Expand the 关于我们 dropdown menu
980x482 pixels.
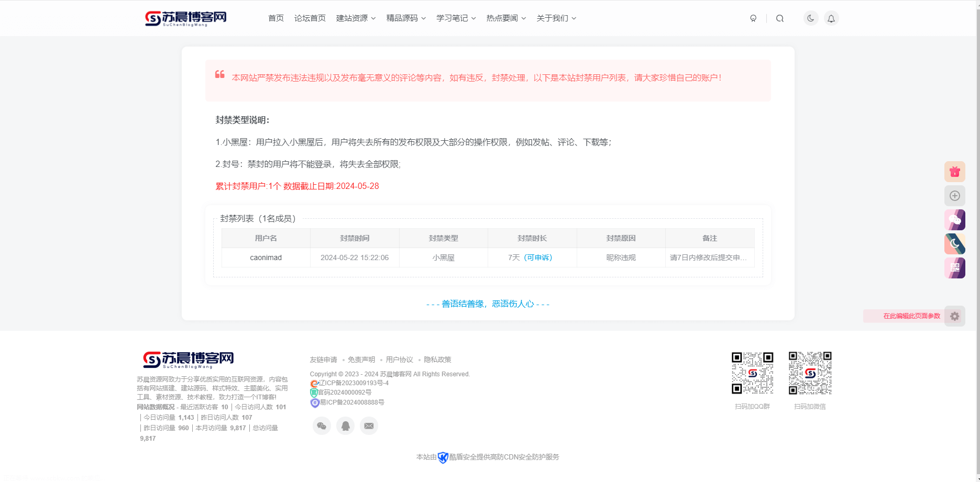click(x=557, y=18)
